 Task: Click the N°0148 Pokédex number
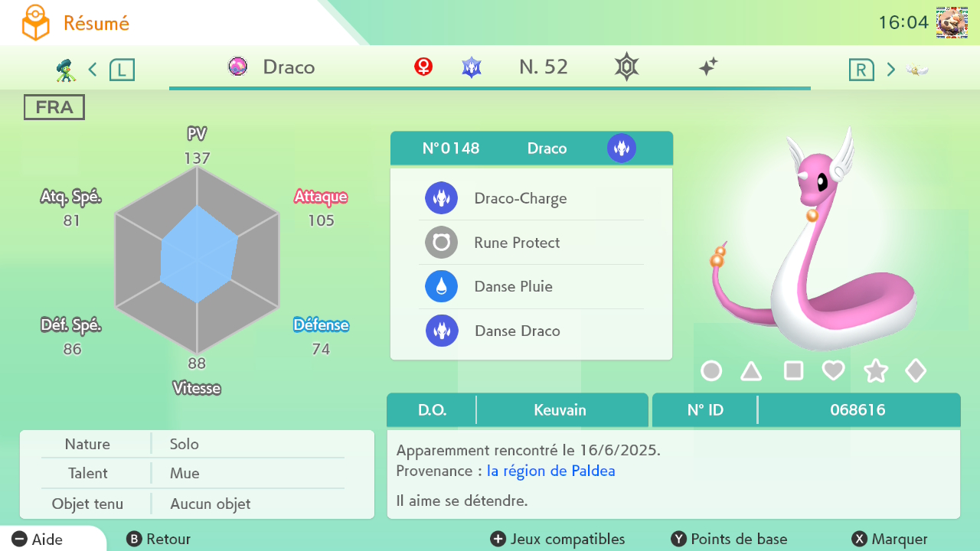tap(451, 148)
